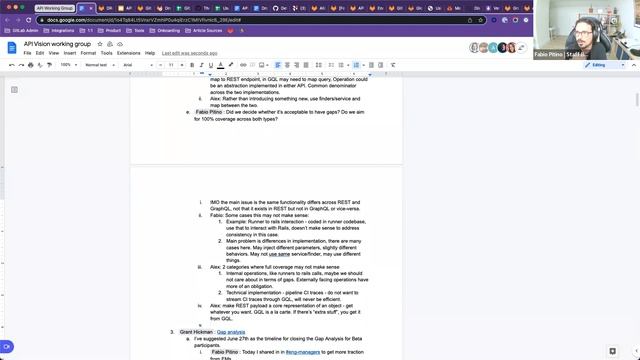This screenshot has height=360, width=640.
Task: Show the document outline icon
Action: 14,90
